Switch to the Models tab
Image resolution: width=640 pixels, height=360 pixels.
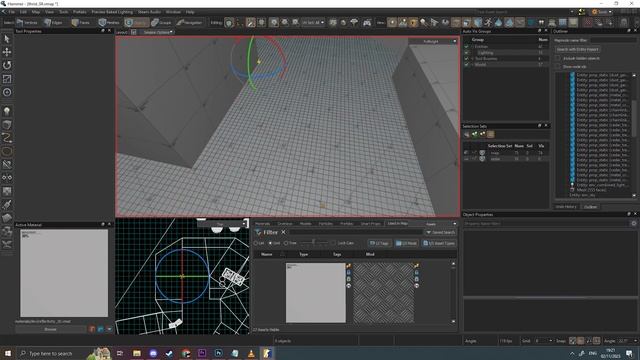(x=305, y=224)
